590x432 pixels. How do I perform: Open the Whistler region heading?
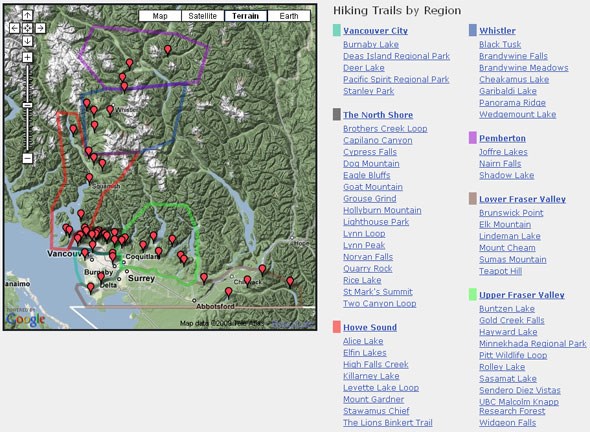(497, 31)
